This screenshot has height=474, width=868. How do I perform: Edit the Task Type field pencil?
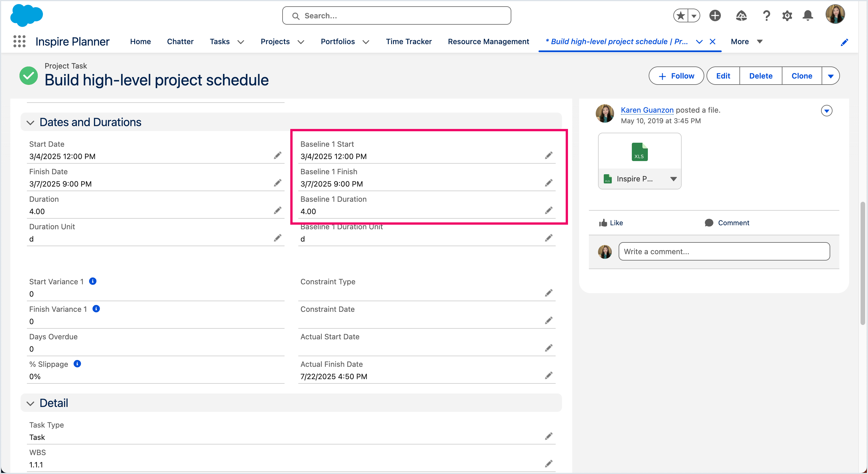click(549, 436)
